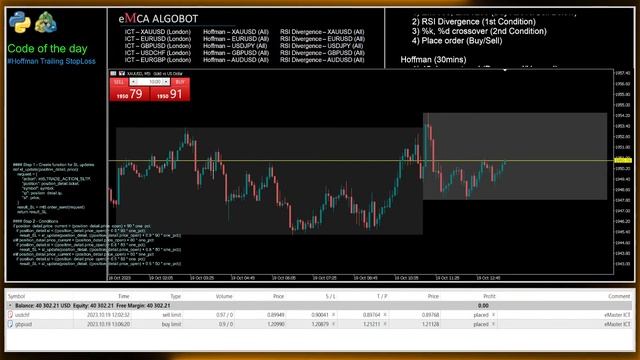Sort orders by the Volume column
640x360 pixels.
tap(224, 296)
